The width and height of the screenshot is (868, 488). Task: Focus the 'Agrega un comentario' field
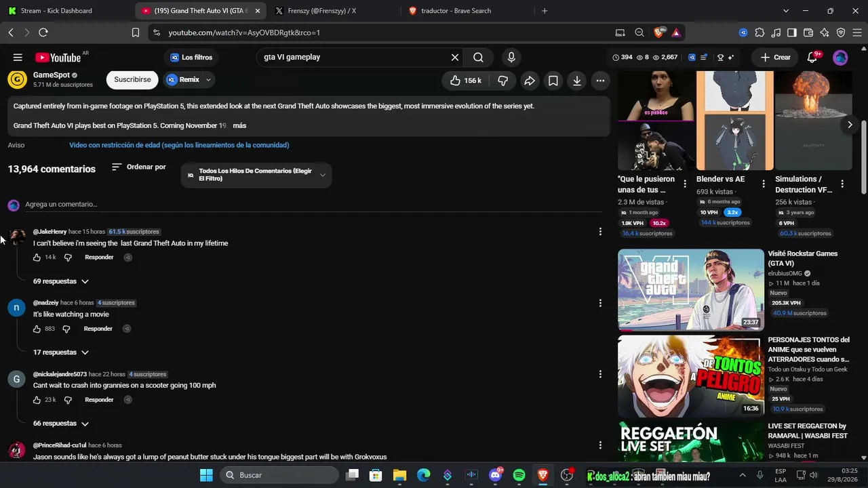click(x=313, y=204)
